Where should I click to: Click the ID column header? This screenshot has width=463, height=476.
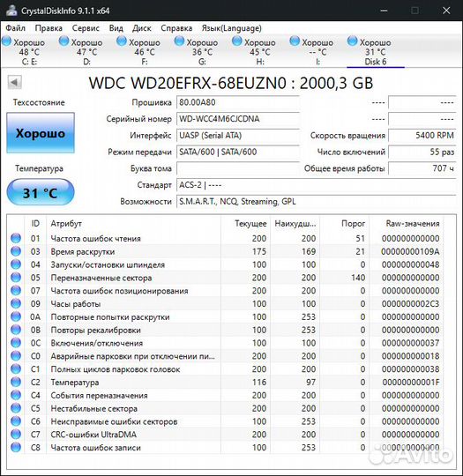(x=35, y=224)
